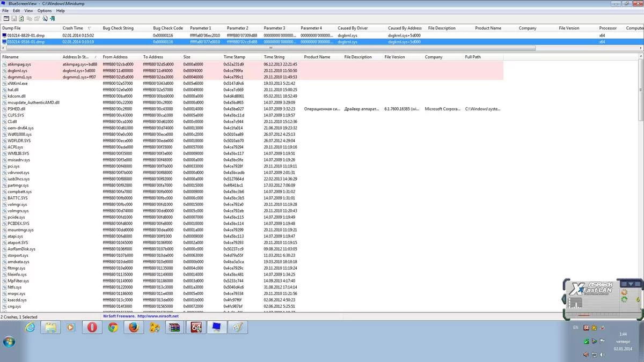Click the ksecdd.sys file icon
Viewport: 644px width, 362px height.
pos(4,300)
